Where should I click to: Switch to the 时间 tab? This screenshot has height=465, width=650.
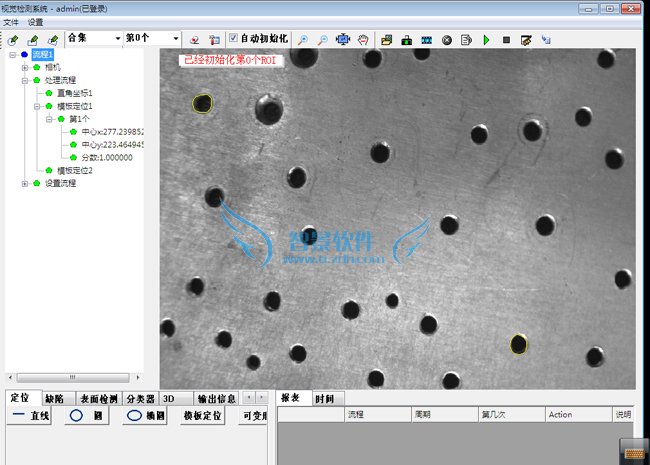[x=325, y=398]
